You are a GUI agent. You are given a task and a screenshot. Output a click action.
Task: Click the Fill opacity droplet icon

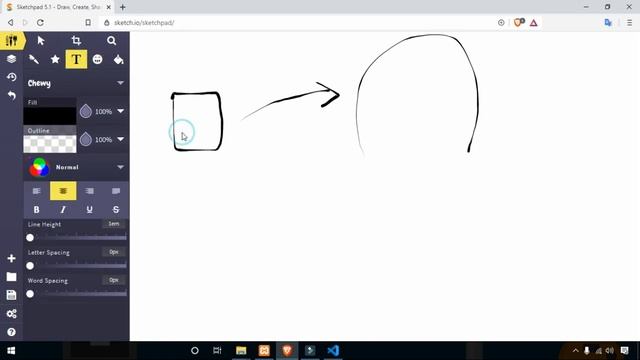[x=86, y=111]
